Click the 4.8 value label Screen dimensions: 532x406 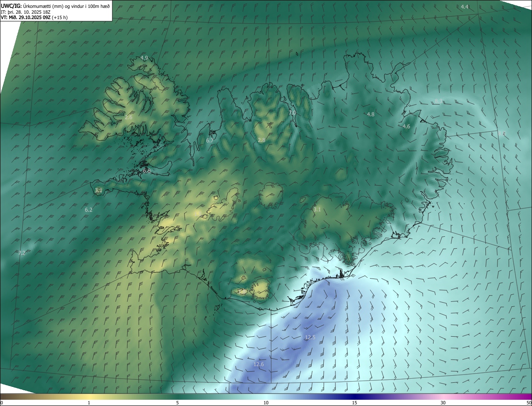click(371, 114)
